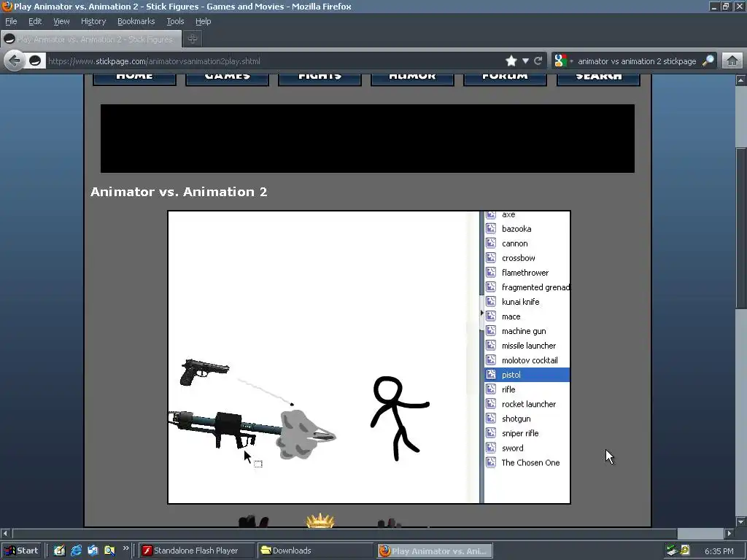The width and height of the screenshot is (747, 560).
Task: Click the bookmark star in address bar
Action: [511, 61]
